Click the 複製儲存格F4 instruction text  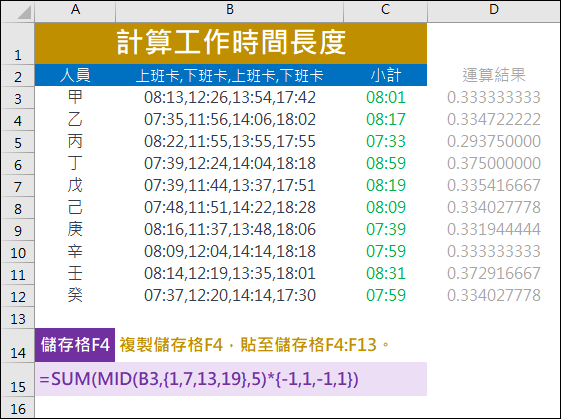[x=254, y=345]
